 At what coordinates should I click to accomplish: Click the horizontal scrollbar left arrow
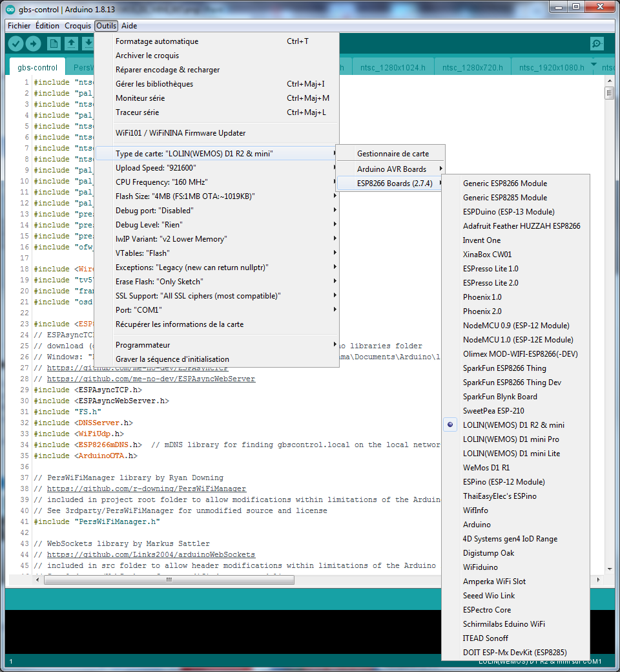[37, 580]
